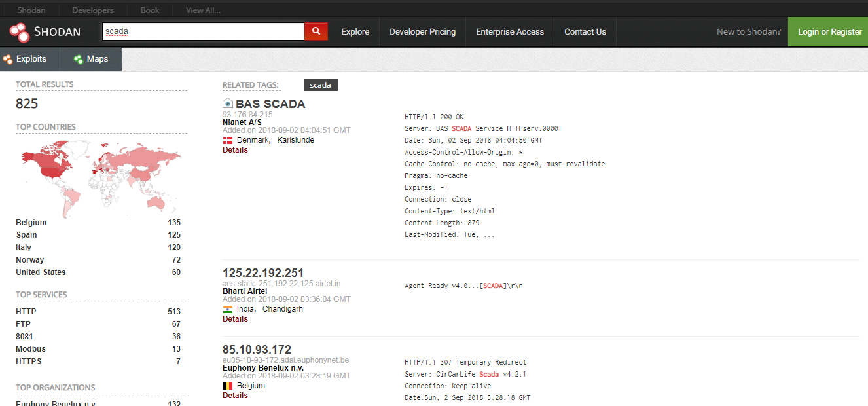Click the eu85-10-93-172 euphonynet.be hostname
The image size is (868, 406).
[x=286, y=360]
